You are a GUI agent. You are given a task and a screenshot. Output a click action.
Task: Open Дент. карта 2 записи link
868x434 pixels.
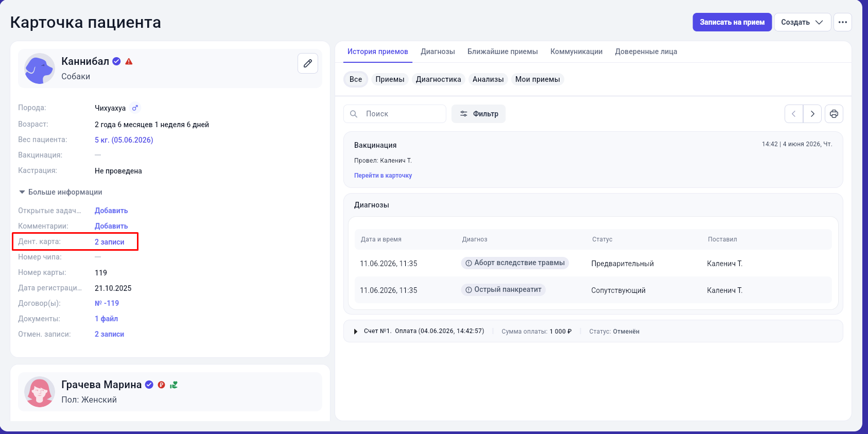(x=109, y=242)
